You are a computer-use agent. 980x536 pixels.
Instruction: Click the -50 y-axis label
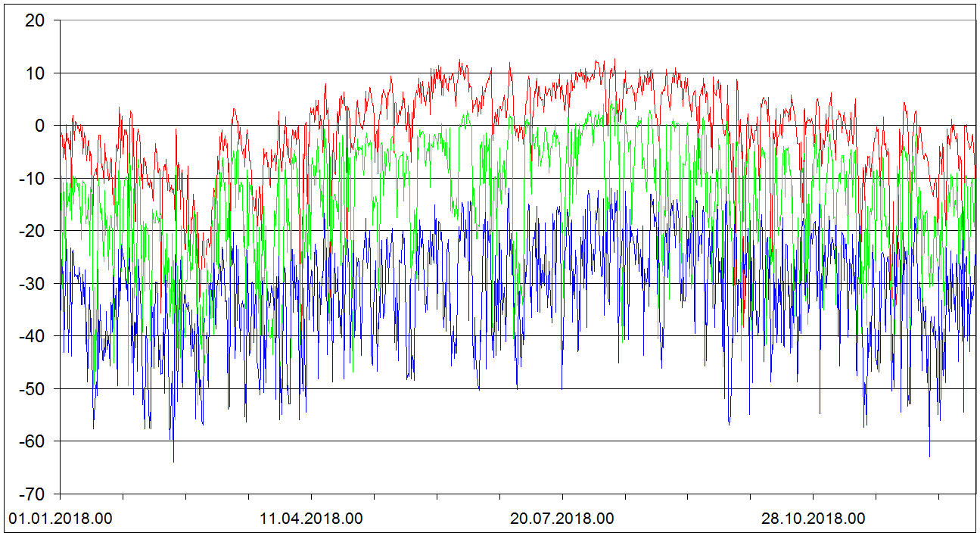click(x=32, y=389)
